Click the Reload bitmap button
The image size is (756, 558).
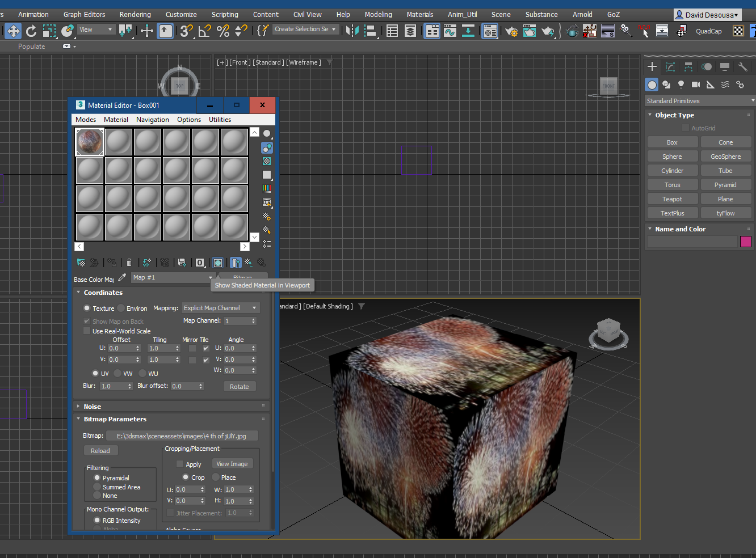coord(100,450)
